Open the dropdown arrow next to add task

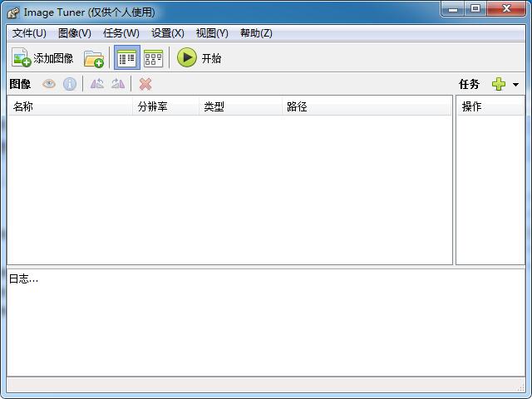pyautogui.click(x=515, y=84)
